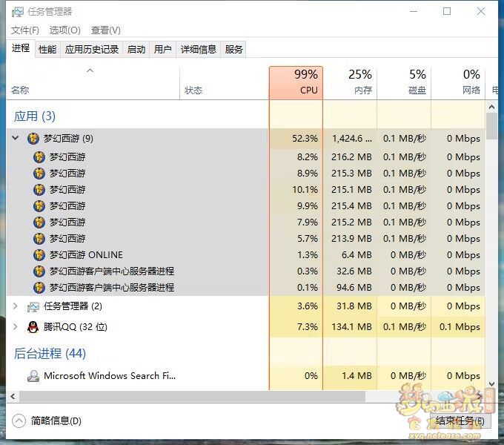This screenshot has height=445, width=504.
Task: Sort by the 0% 网络 column header
Action: 458,83
